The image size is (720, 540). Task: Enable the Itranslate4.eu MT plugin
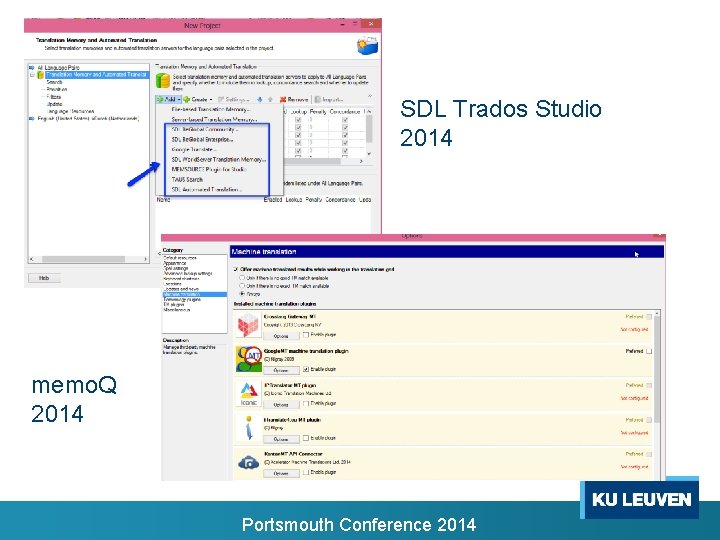306,438
